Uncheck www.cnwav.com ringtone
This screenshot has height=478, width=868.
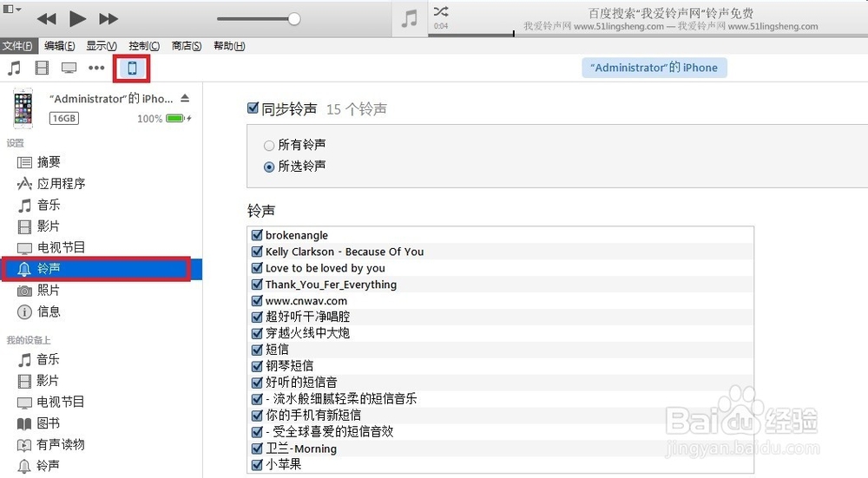257,300
